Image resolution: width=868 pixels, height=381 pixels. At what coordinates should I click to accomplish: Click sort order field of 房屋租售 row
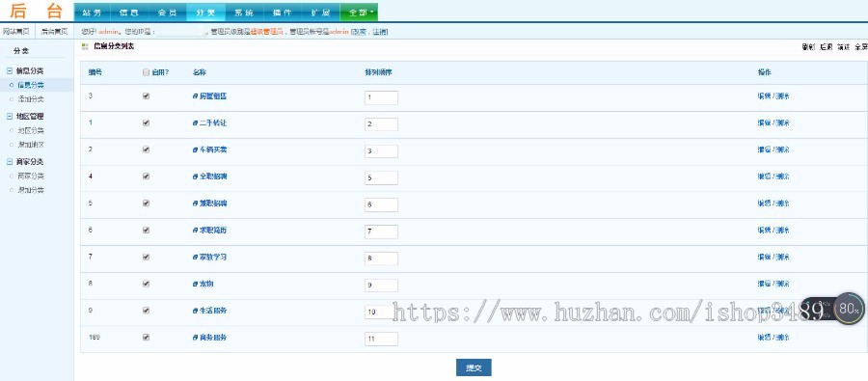381,97
